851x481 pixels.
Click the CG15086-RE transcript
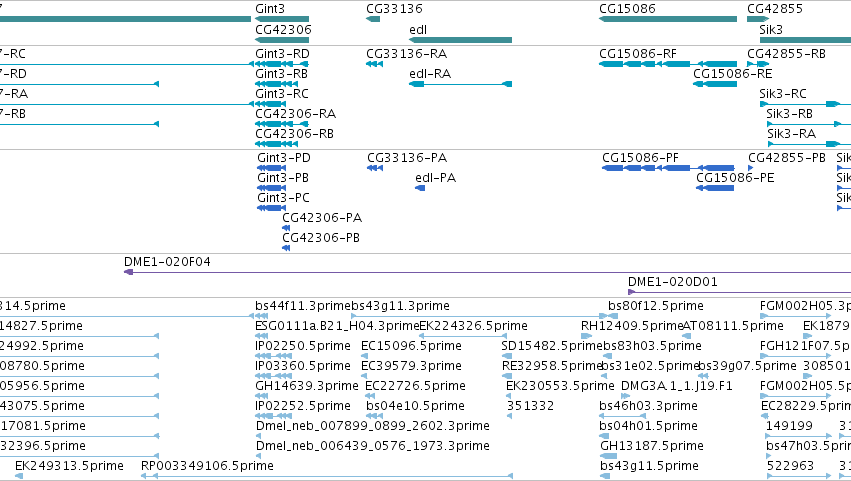point(715,84)
